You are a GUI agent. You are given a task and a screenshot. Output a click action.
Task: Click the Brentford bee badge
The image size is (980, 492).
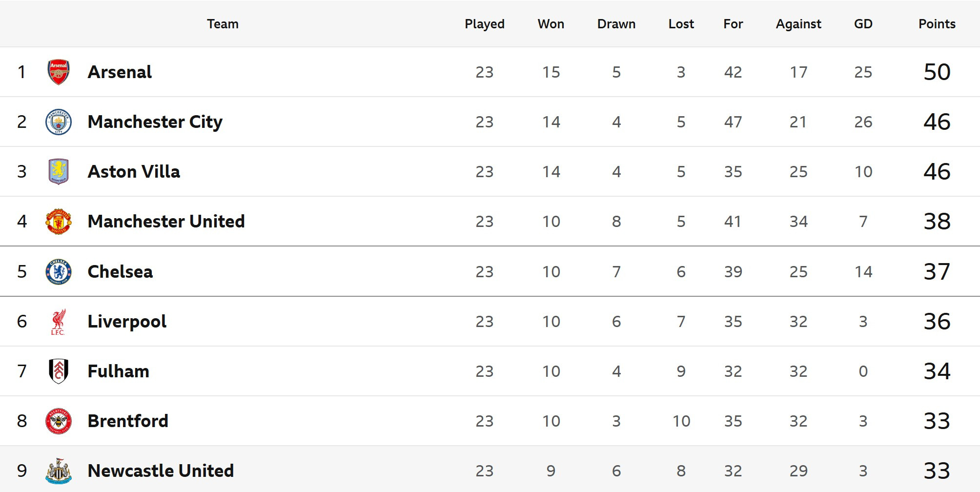pyautogui.click(x=58, y=421)
